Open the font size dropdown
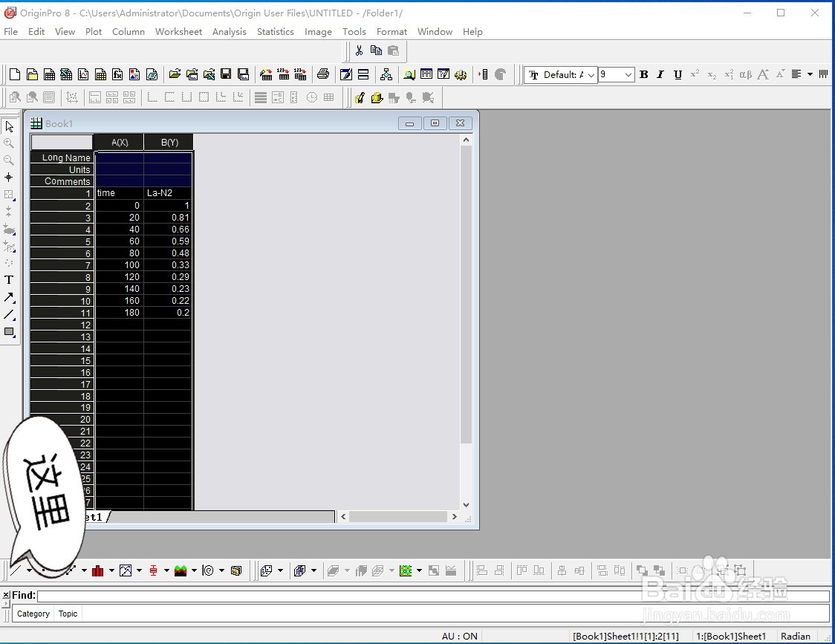The width and height of the screenshot is (835, 644). coord(628,75)
